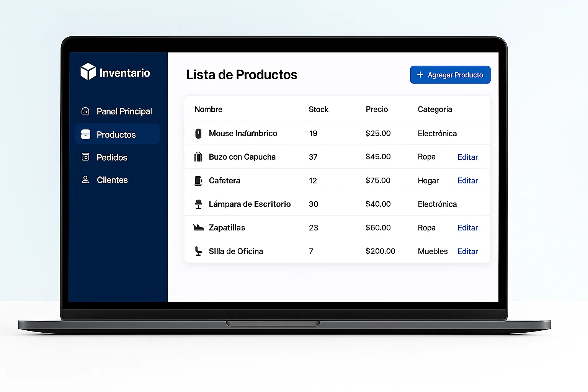This screenshot has height=392, width=588.
Task: Click the $60.00 price cell
Action: (378, 228)
